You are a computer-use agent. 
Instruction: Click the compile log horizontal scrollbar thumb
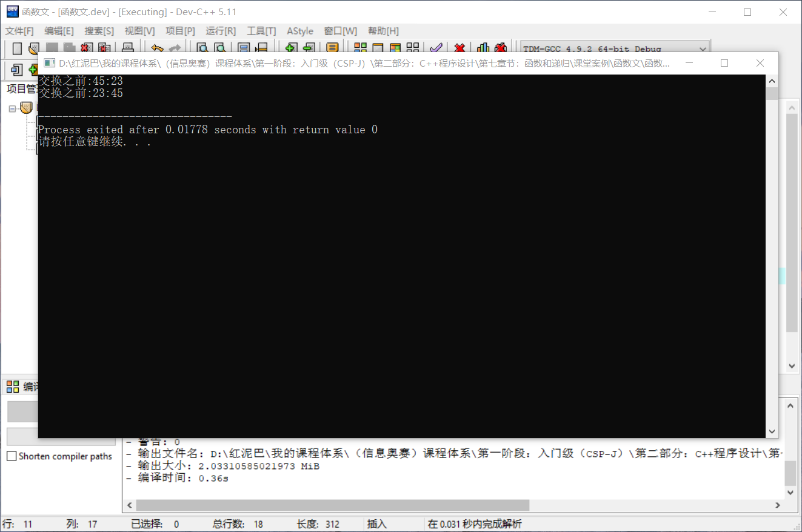(333, 505)
